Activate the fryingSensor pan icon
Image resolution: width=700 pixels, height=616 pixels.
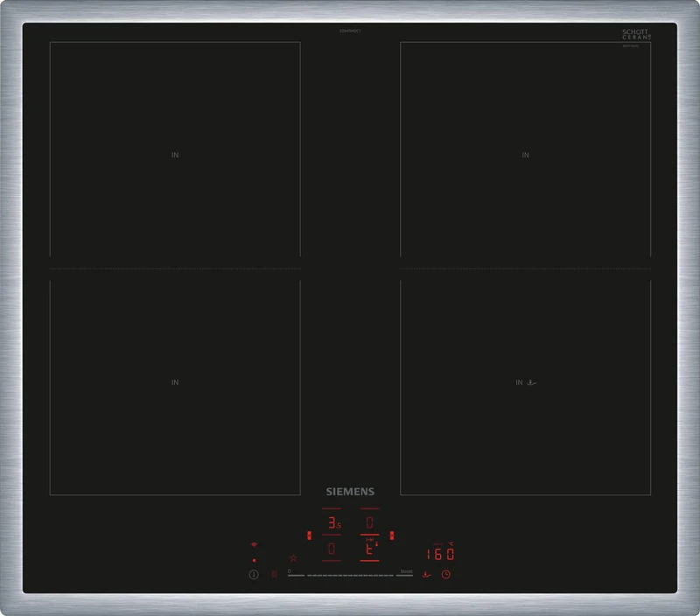tap(426, 574)
